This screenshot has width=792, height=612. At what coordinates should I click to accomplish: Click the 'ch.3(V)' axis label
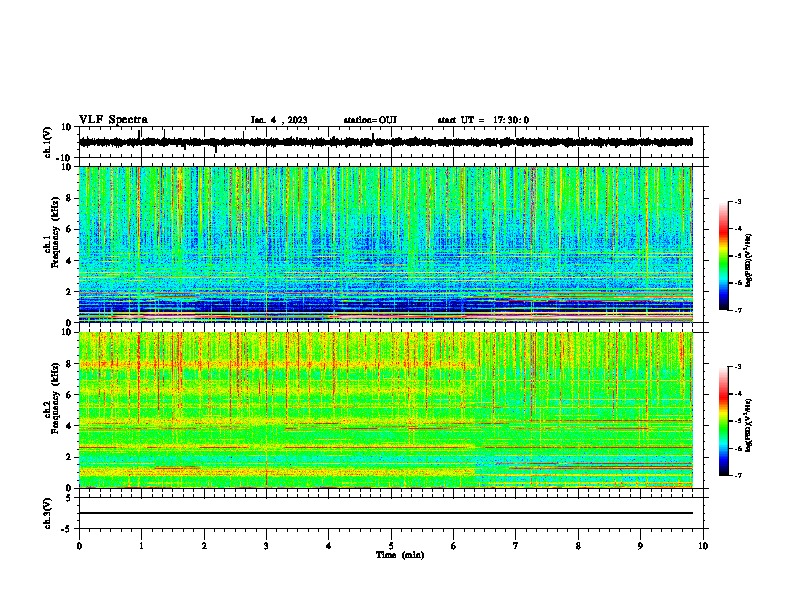tap(48, 513)
